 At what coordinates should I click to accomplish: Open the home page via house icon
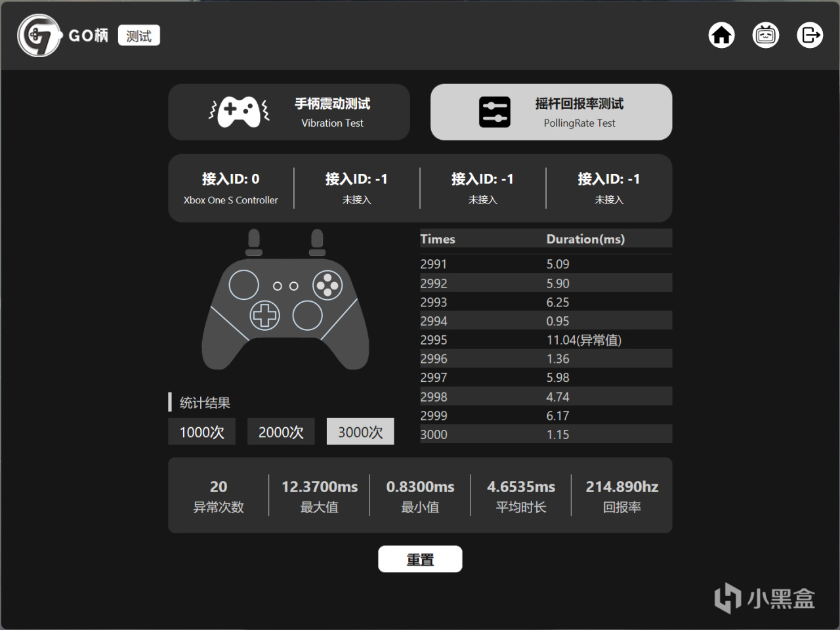(722, 35)
